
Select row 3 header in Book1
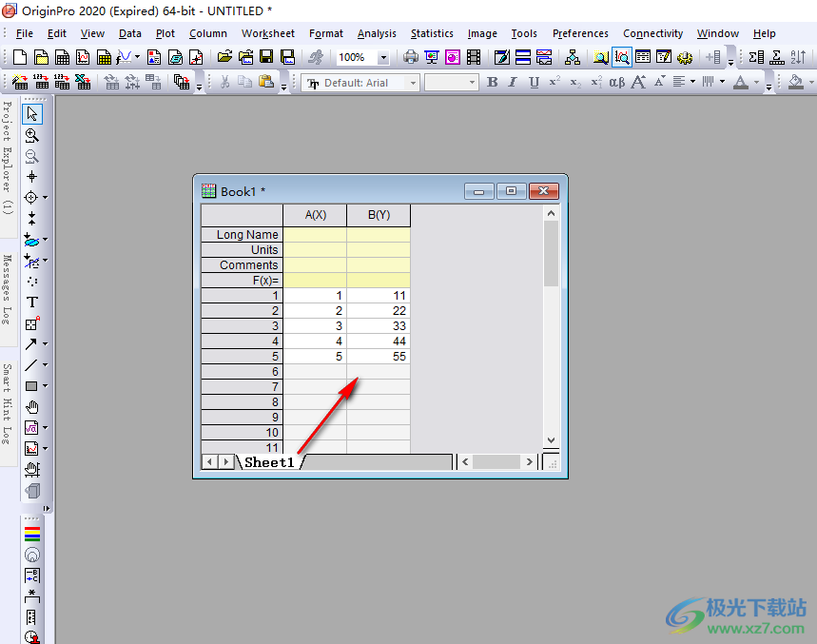pyautogui.click(x=243, y=326)
